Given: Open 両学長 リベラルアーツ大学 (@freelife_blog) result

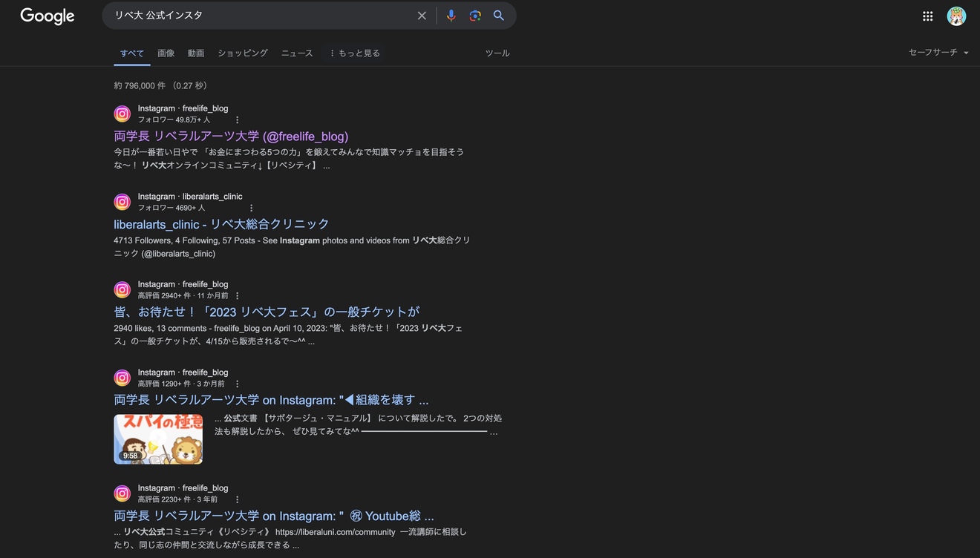Looking at the screenshot, I should point(231,137).
